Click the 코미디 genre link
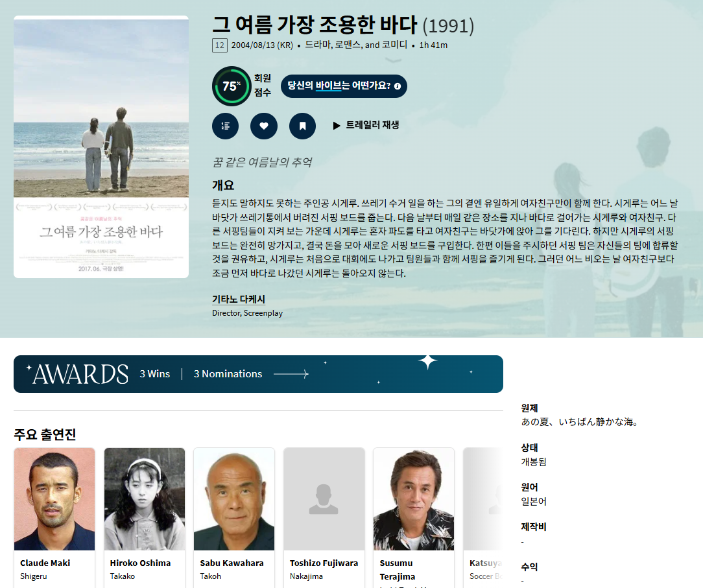This screenshot has width=703, height=588. 394,45
